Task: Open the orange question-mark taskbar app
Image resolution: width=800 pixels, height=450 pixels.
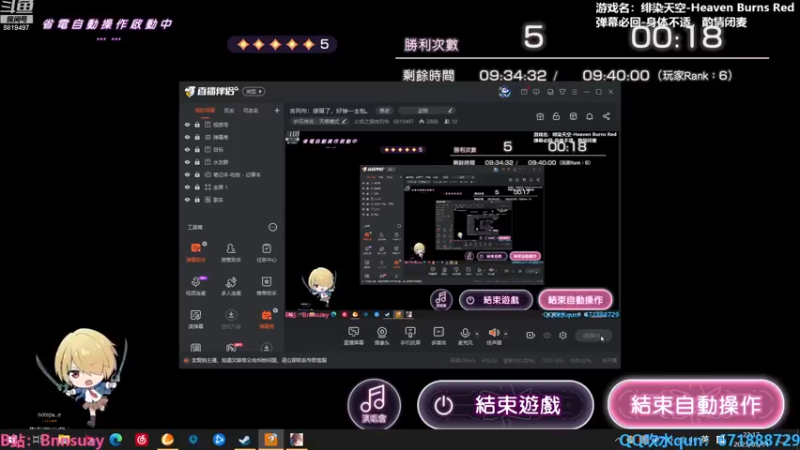Action: click(270, 439)
